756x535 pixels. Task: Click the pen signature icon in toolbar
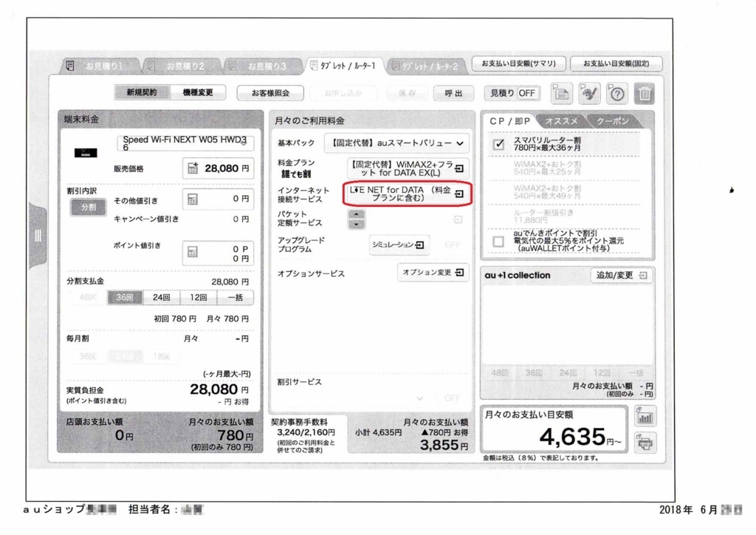589,94
